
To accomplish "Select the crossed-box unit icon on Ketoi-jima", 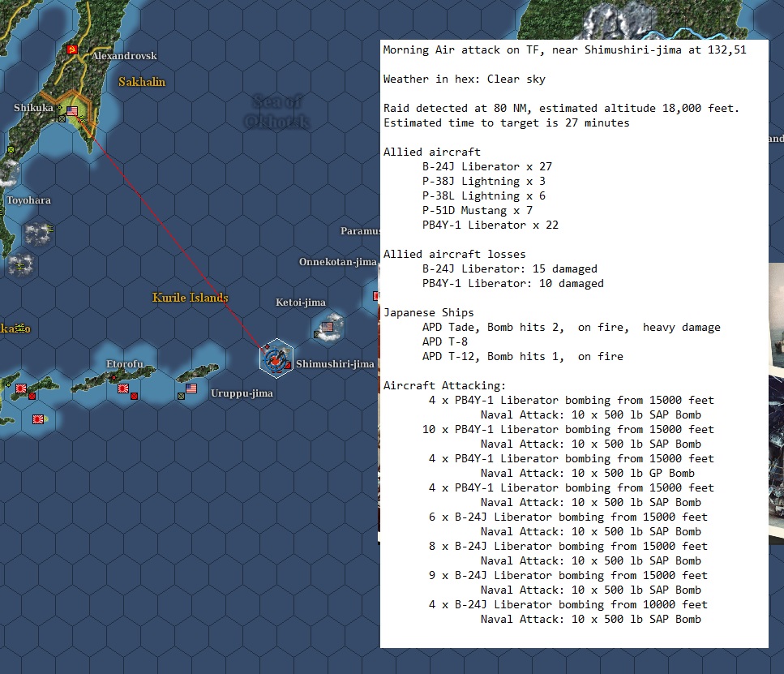I will [317, 334].
